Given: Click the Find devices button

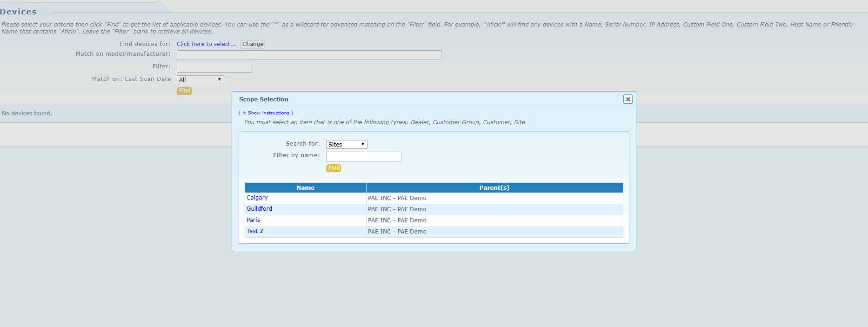Looking at the screenshot, I should point(185,91).
